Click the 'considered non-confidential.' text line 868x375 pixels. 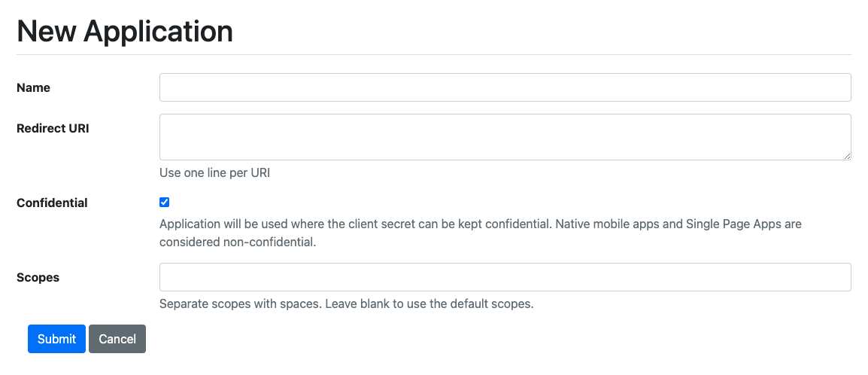coord(237,242)
